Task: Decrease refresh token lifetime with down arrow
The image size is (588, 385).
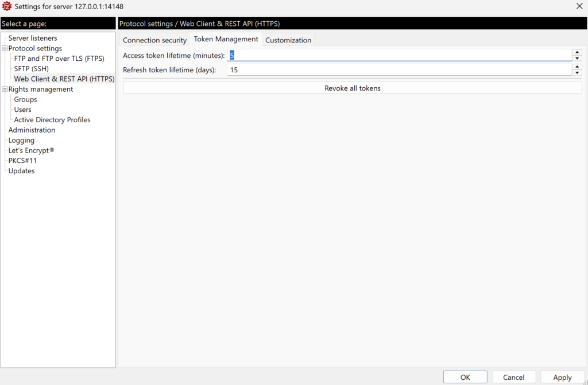Action: pos(577,73)
